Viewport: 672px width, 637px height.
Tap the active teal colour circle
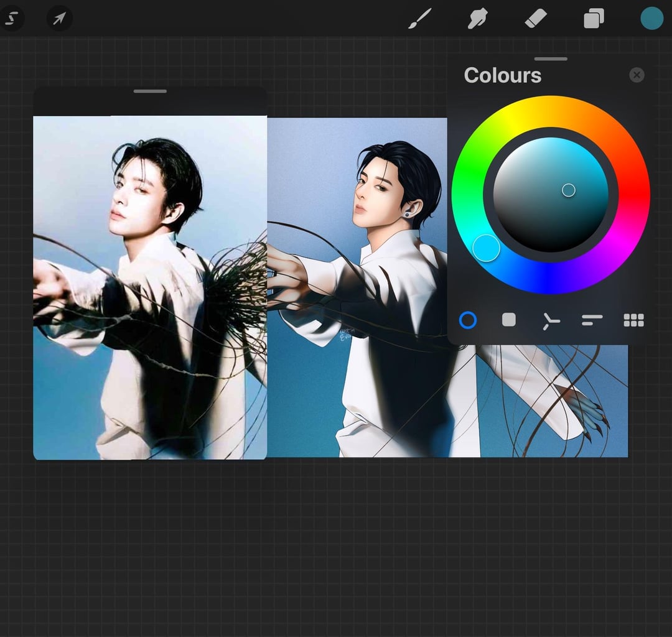coord(652,19)
